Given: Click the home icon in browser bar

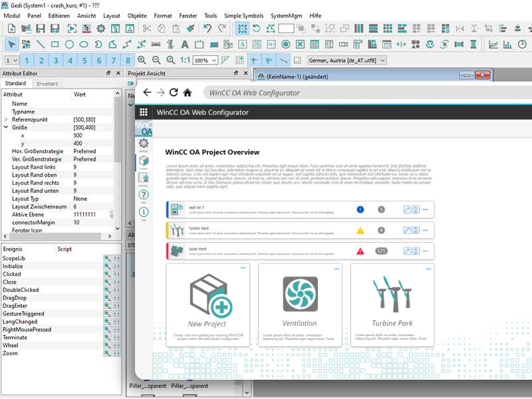Looking at the screenshot, I should (x=188, y=92).
